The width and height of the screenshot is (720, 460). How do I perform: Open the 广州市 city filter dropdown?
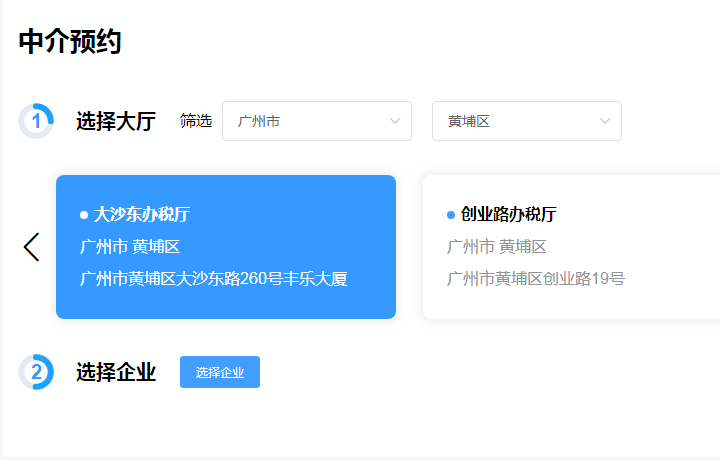tap(317, 121)
